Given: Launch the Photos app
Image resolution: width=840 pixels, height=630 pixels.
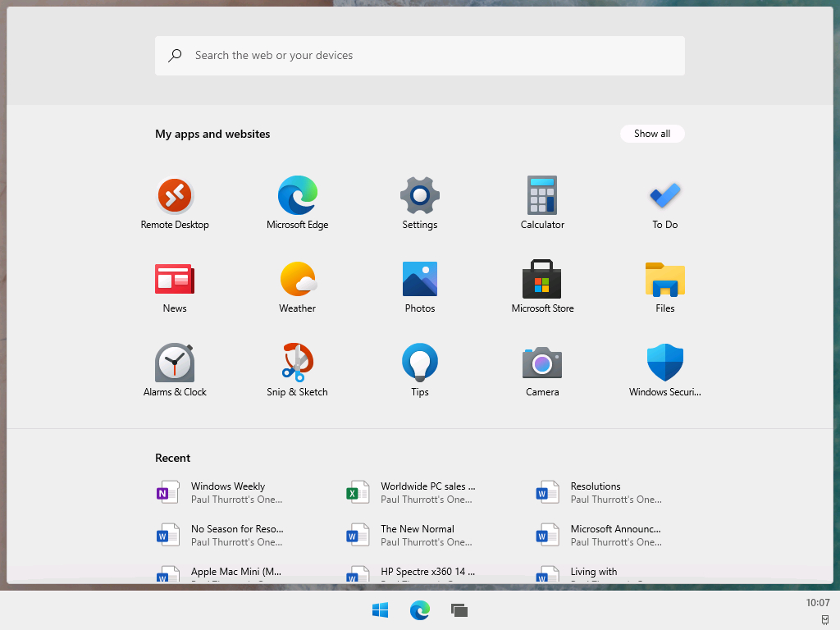Looking at the screenshot, I should (x=420, y=286).
